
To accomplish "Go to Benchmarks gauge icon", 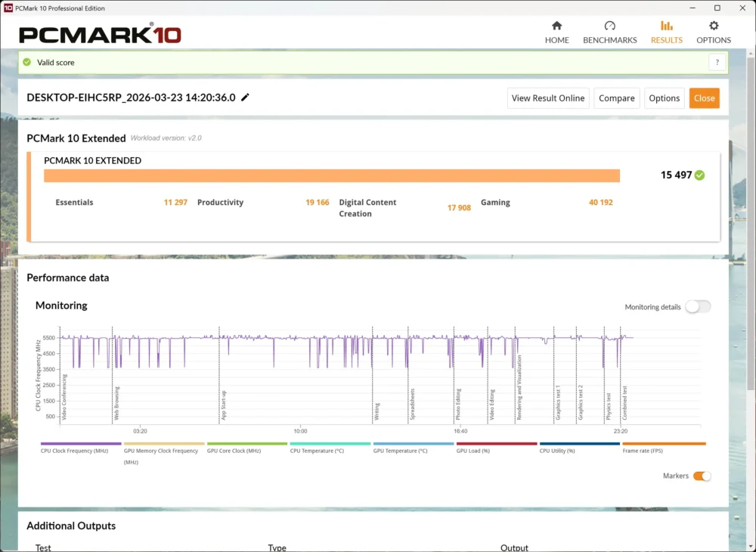I will coord(609,26).
